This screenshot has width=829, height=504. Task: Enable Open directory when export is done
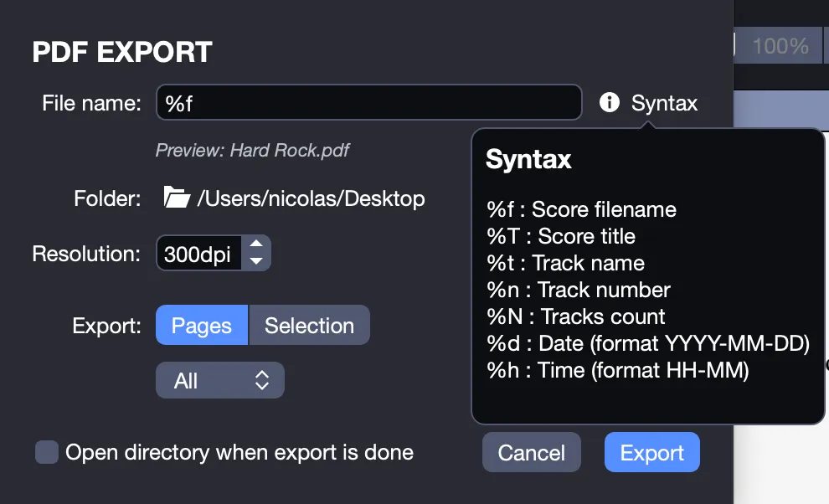click(47, 452)
